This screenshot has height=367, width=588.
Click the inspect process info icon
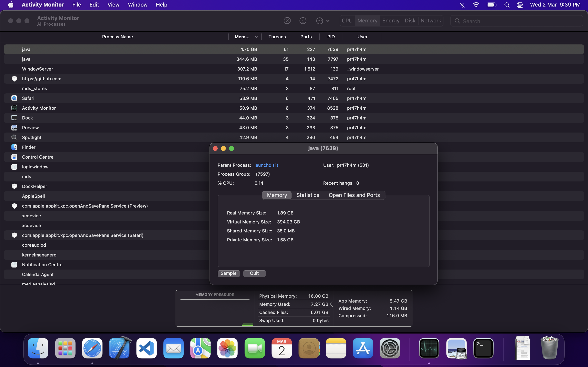[x=303, y=21]
